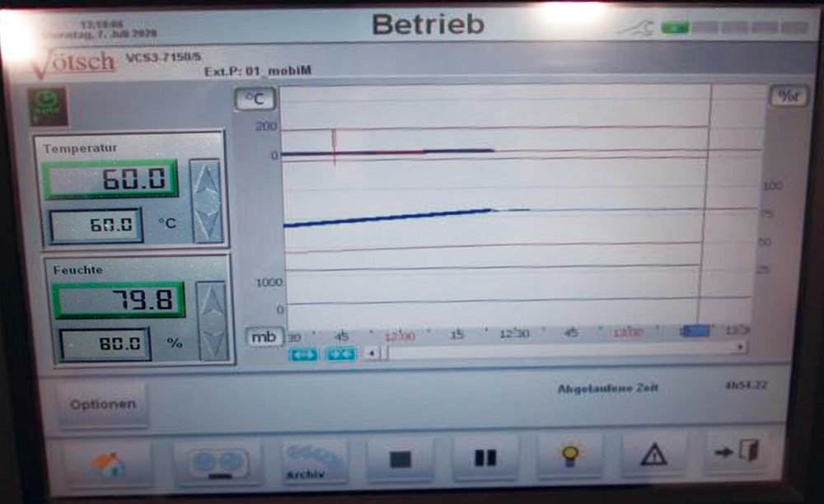
Task: Open the chamber overview icon beside Home
Action: point(217,463)
